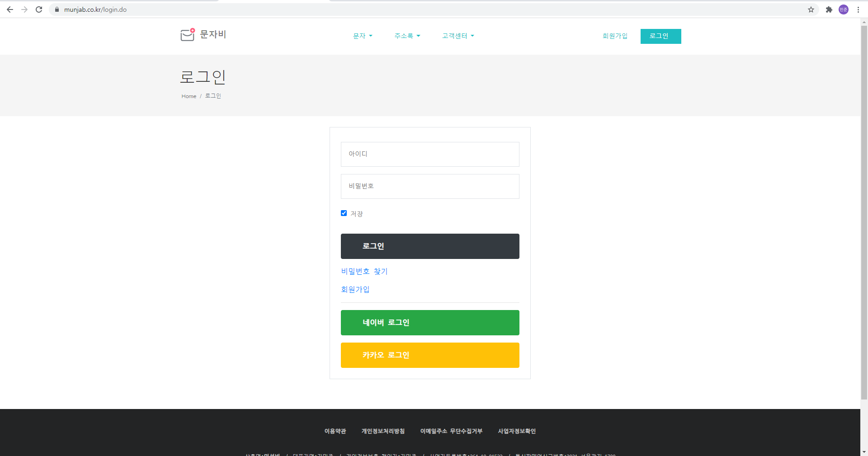The width and height of the screenshot is (868, 456).
Task: Sign in with green 네이버 로그인 button
Action: point(429,323)
